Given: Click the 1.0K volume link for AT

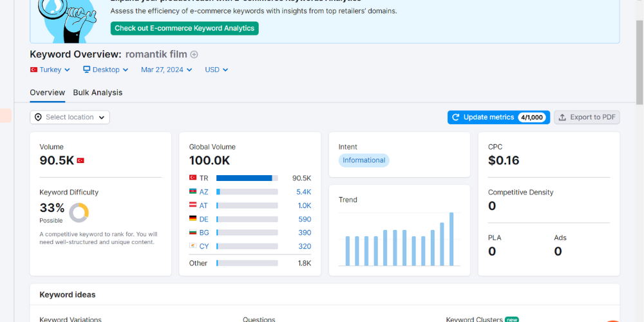Looking at the screenshot, I should (x=305, y=205).
